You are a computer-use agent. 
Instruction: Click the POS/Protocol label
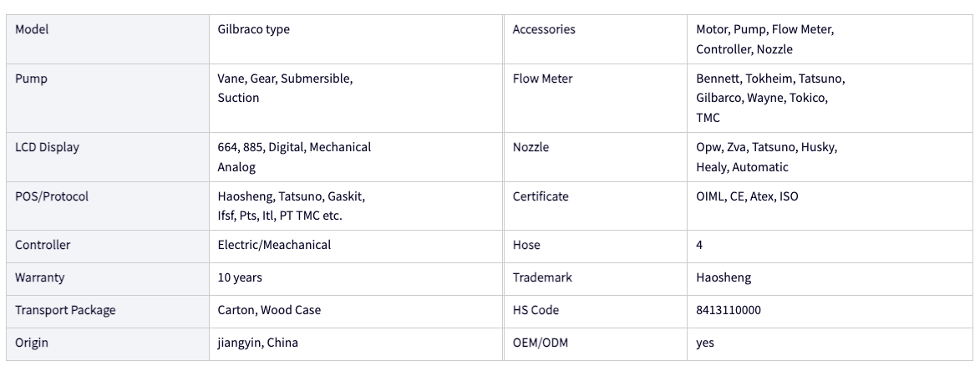coord(52,196)
